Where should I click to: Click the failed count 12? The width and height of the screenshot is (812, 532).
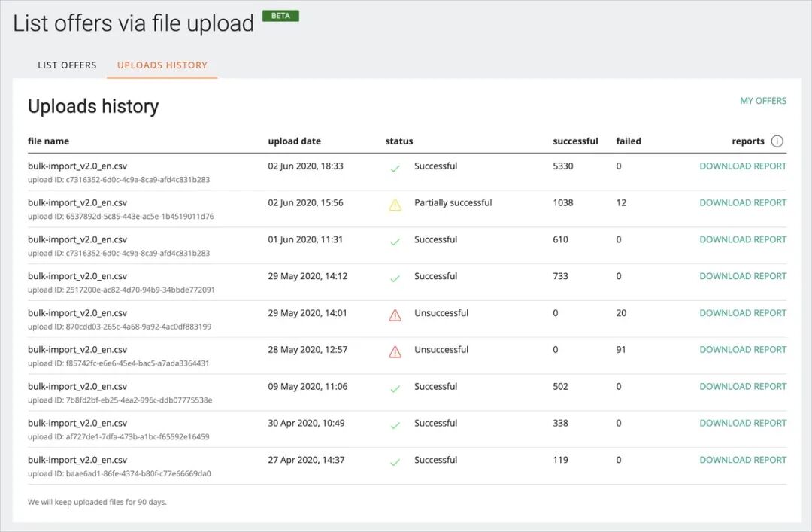pos(621,202)
